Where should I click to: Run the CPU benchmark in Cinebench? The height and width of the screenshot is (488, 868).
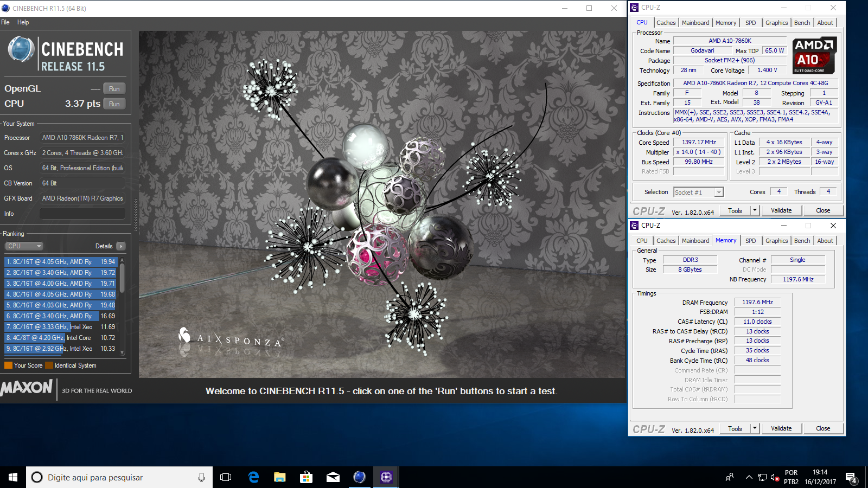(x=114, y=104)
